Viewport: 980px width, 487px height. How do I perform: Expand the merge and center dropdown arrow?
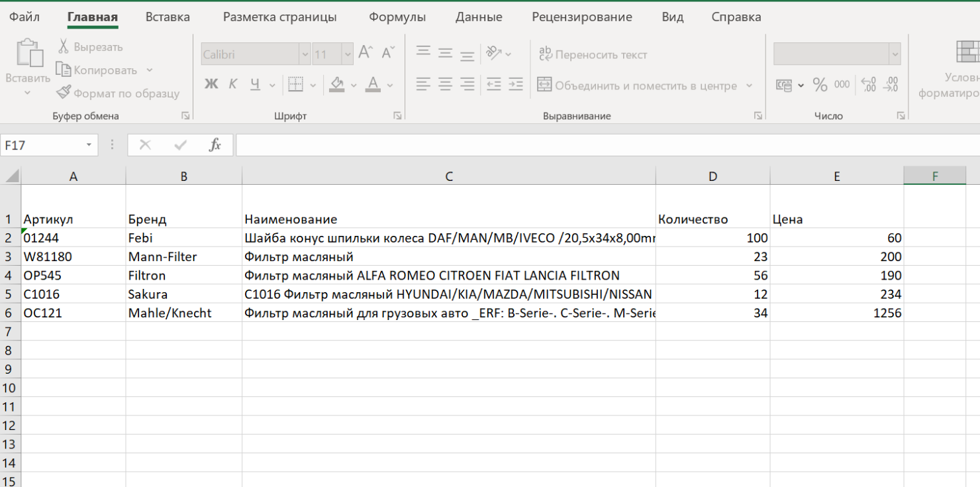pyautogui.click(x=750, y=85)
